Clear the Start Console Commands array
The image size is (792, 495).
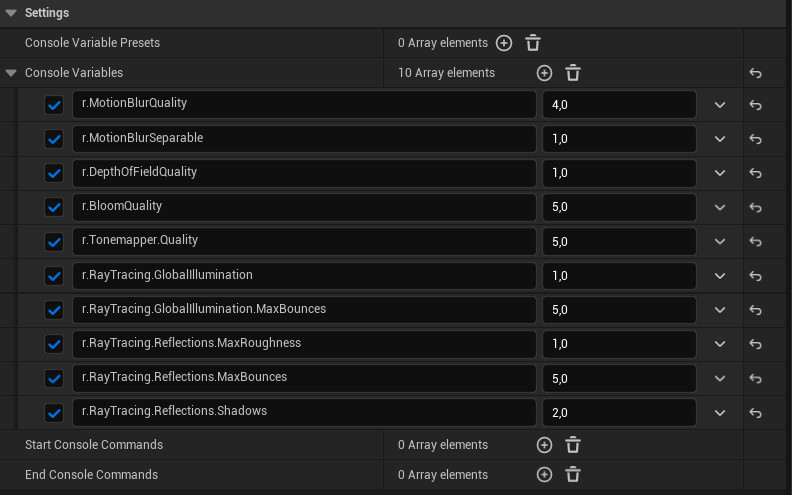coord(573,445)
